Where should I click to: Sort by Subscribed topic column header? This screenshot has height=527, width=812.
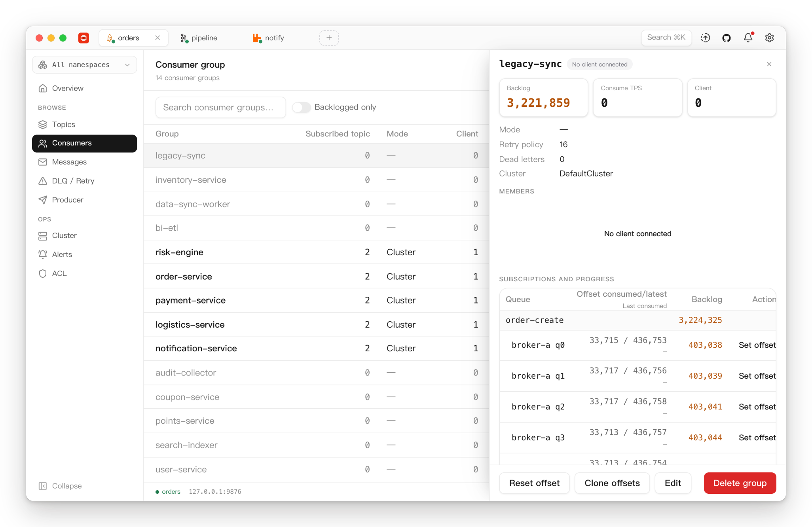tap(338, 134)
